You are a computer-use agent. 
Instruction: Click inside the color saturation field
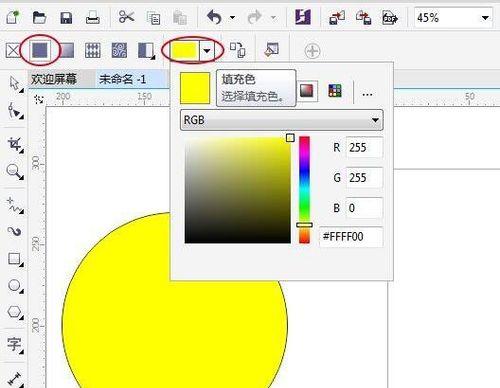238,190
